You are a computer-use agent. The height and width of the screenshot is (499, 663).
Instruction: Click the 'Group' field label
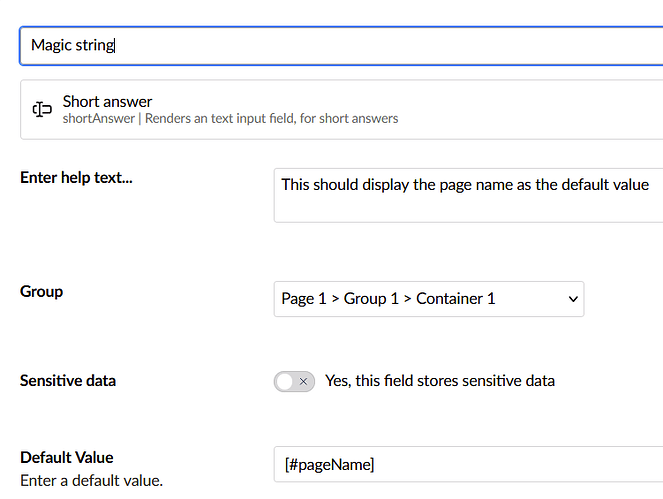pyautogui.click(x=41, y=292)
